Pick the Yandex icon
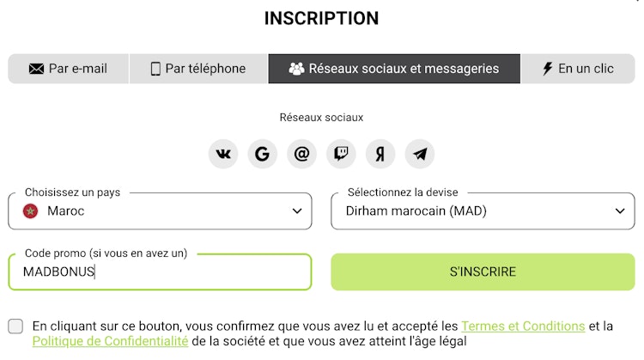 point(380,154)
